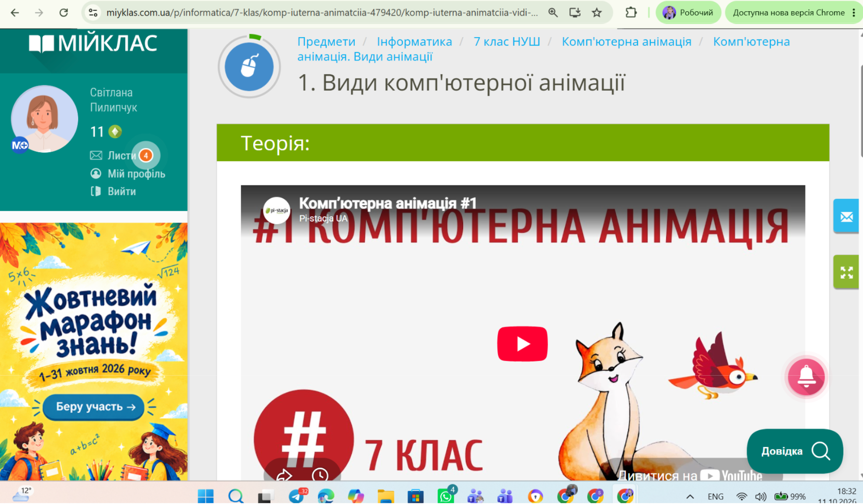
Task: Click the МійКлас logo
Action: coord(93,44)
